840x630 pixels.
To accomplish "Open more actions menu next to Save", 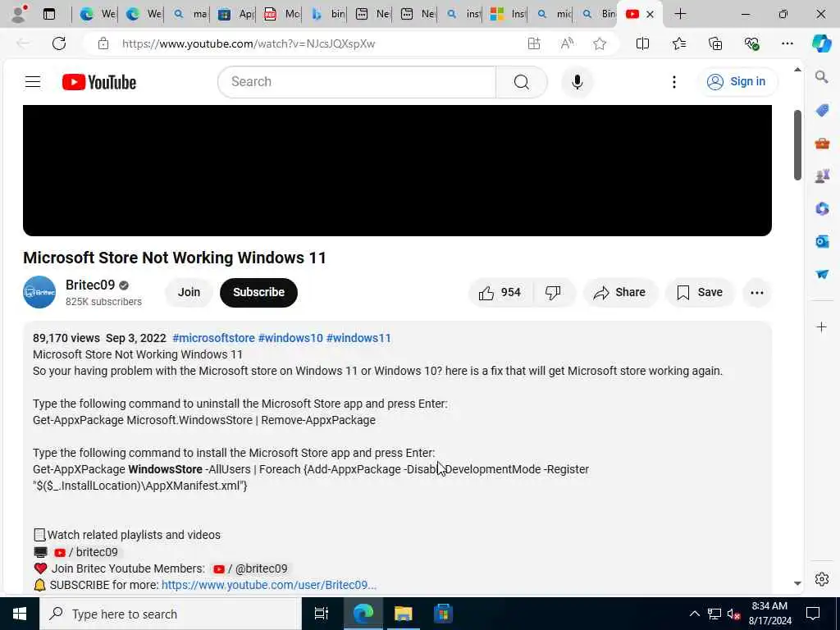I will tap(756, 293).
